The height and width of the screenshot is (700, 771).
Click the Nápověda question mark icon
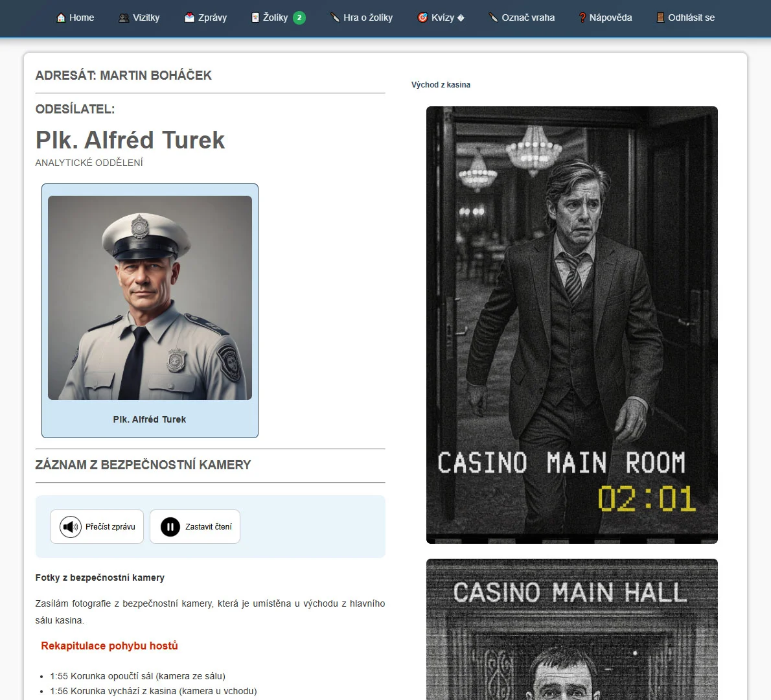pyautogui.click(x=582, y=17)
